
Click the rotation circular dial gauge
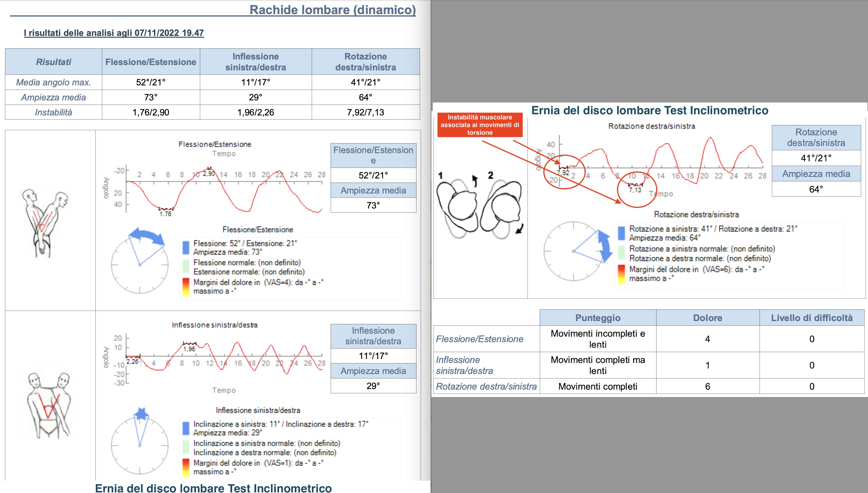click(573, 251)
